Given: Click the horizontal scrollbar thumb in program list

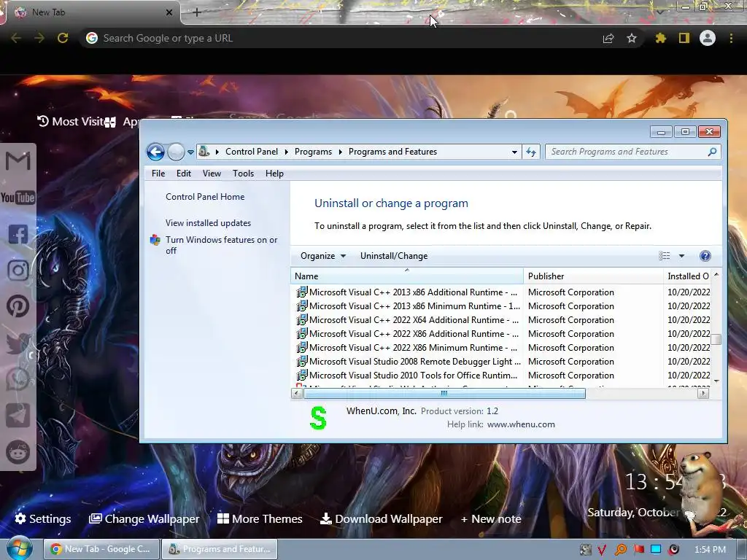Looking at the screenshot, I should pyautogui.click(x=444, y=393).
